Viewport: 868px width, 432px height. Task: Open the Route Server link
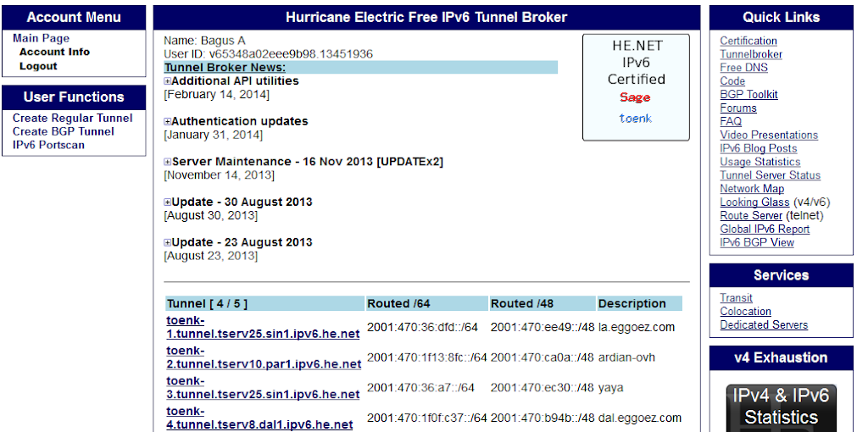(751, 215)
